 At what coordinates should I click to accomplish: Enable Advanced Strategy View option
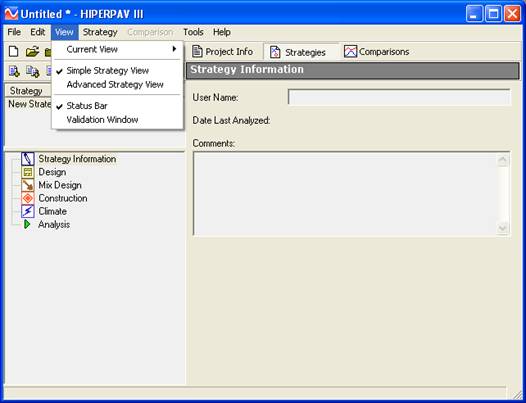point(117,85)
